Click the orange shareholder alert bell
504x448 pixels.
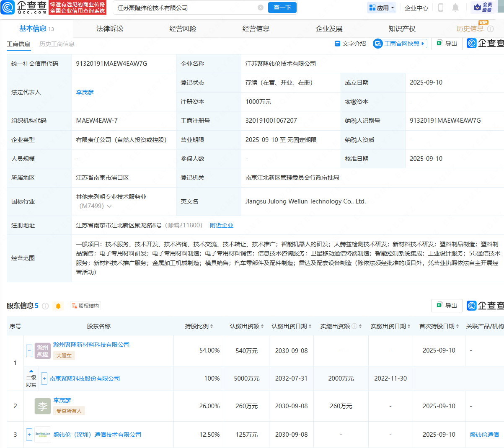[58, 306]
